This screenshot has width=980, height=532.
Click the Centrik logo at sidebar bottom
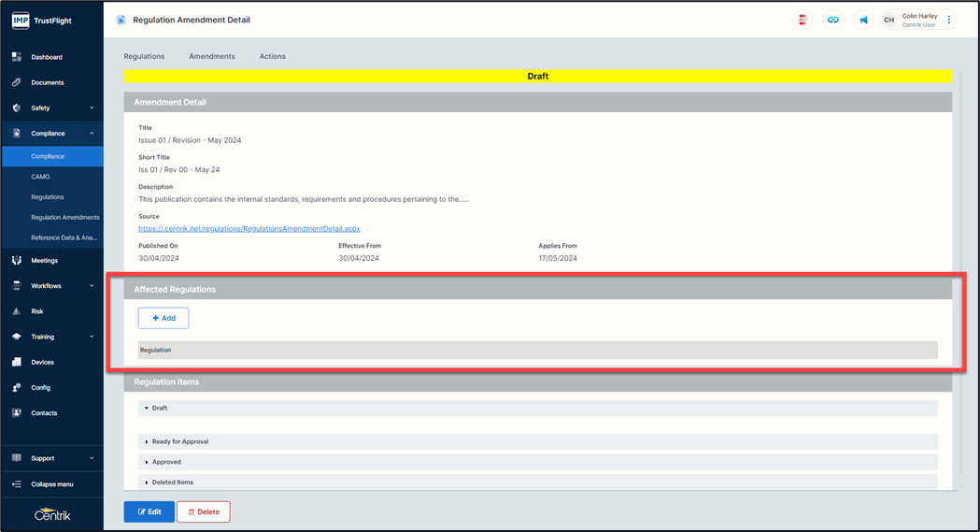pyautogui.click(x=52, y=514)
